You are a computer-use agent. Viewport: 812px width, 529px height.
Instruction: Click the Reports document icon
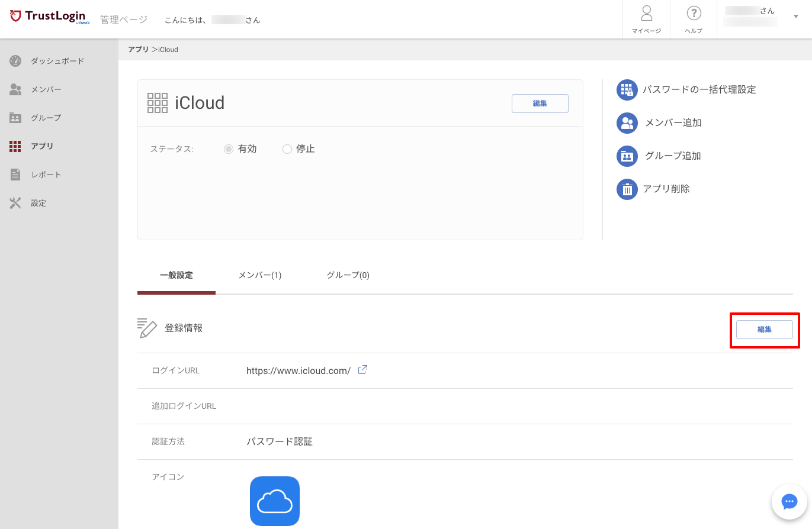tap(15, 175)
